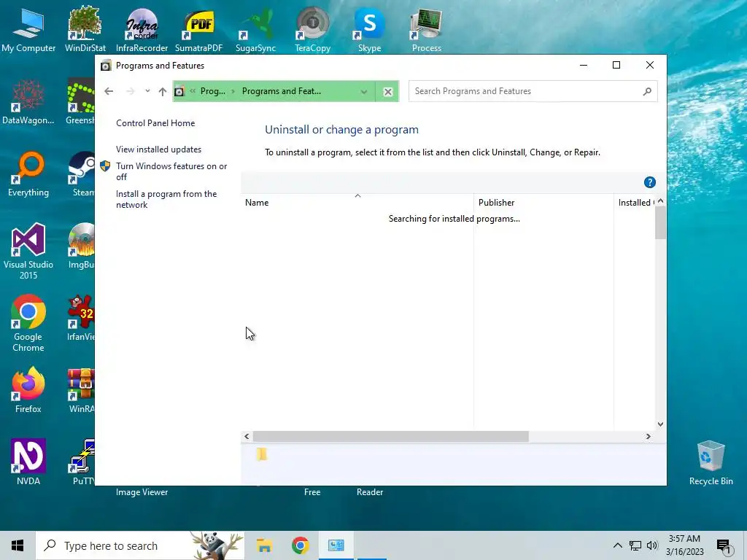Screen dimensions: 747x560
Task: Open SugarSync desktop shortcut
Action: pyautogui.click(x=255, y=29)
